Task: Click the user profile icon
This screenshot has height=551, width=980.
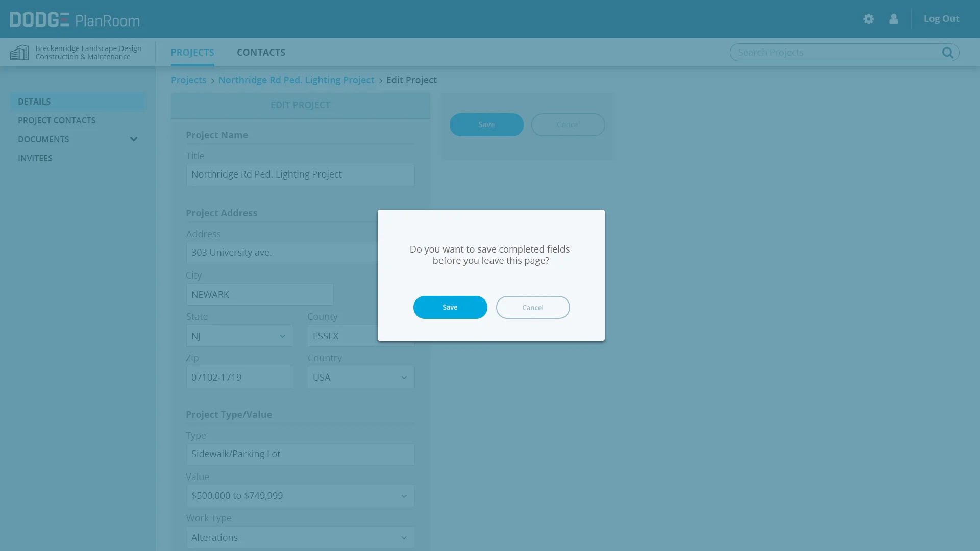Action: point(893,19)
